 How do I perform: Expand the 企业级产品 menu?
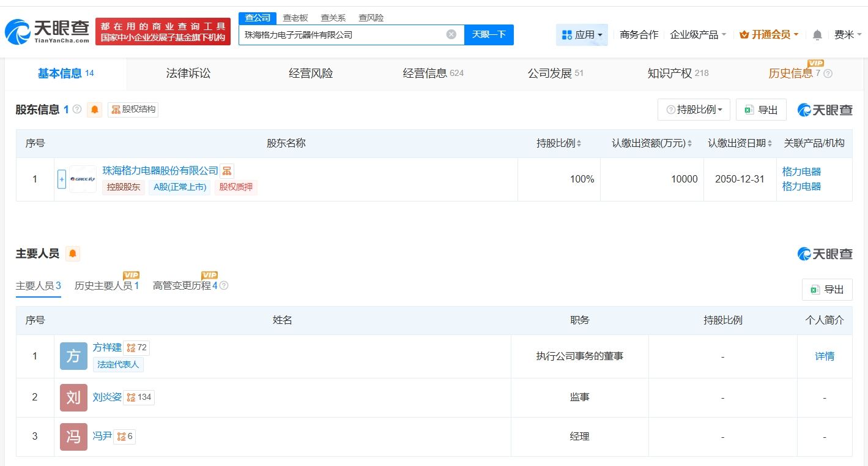coord(698,35)
